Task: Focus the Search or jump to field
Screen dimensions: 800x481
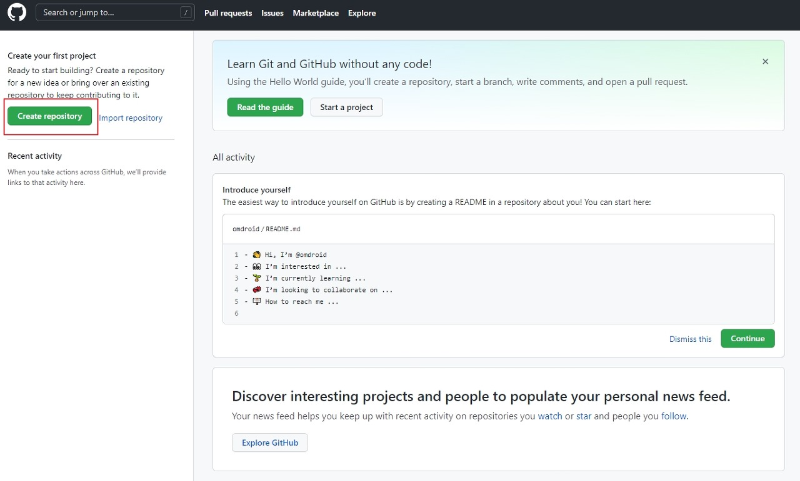Action: (115, 12)
